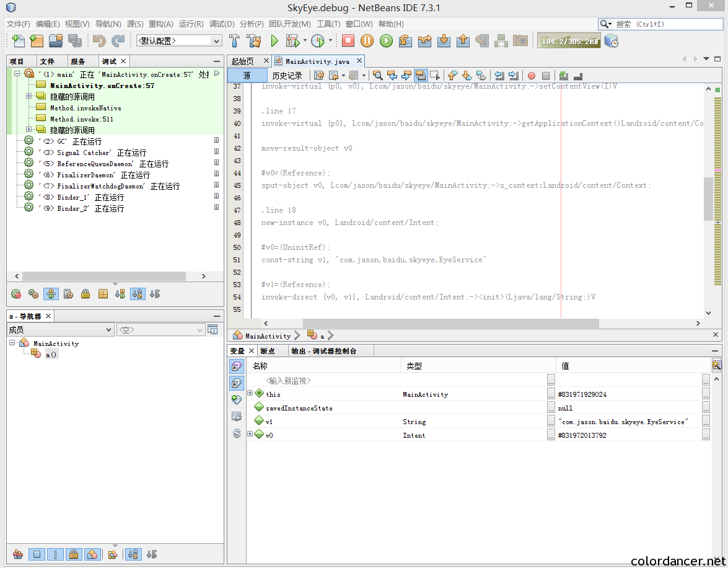Click the <输入新监视> watch field
Screen dimensions: 728x568
(x=288, y=381)
